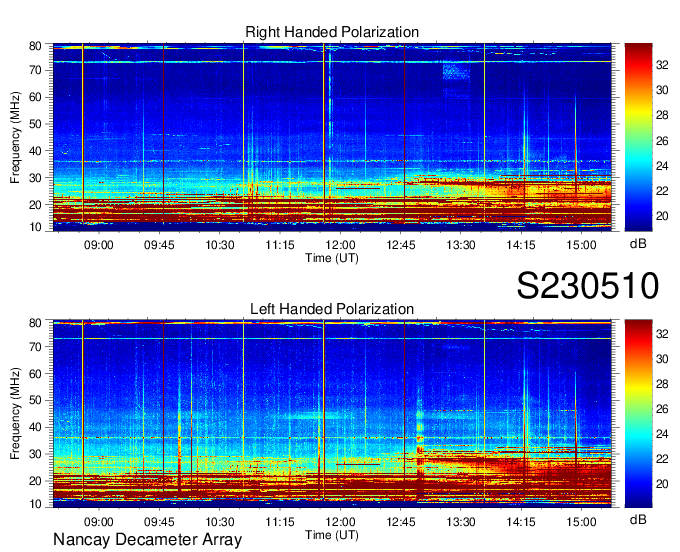Click Left Handed plot's 11:15 time tick
This screenshot has height=552, width=680.
280,522
